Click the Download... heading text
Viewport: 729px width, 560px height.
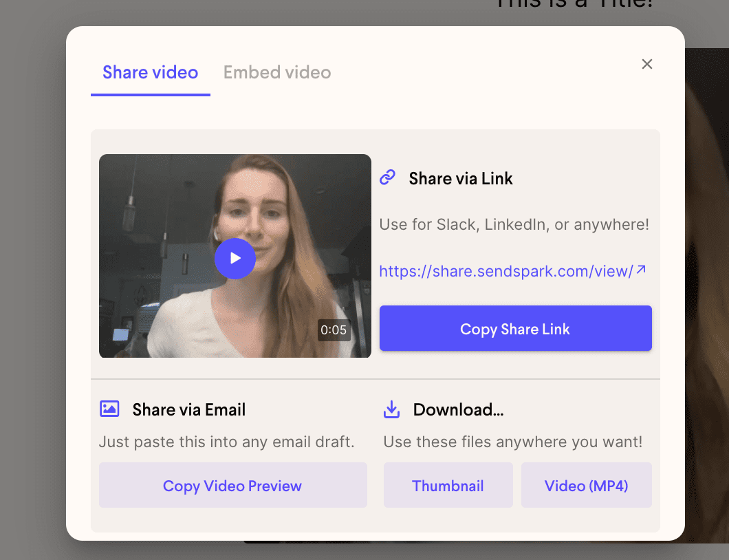click(x=458, y=409)
